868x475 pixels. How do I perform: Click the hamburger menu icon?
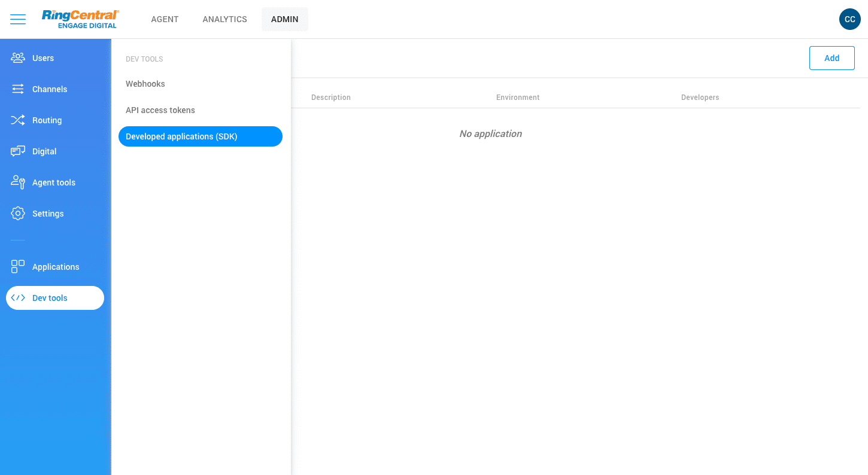pos(18,19)
